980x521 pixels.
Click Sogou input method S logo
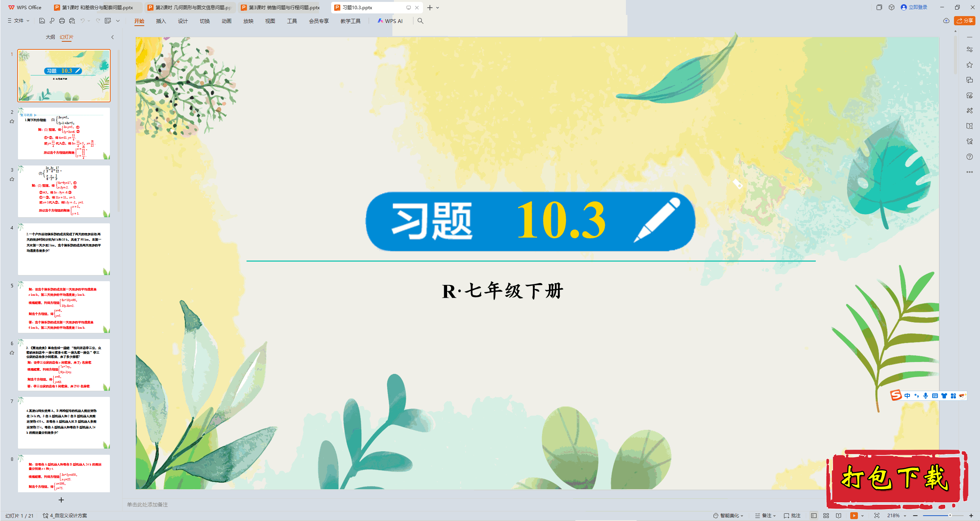tap(896, 395)
